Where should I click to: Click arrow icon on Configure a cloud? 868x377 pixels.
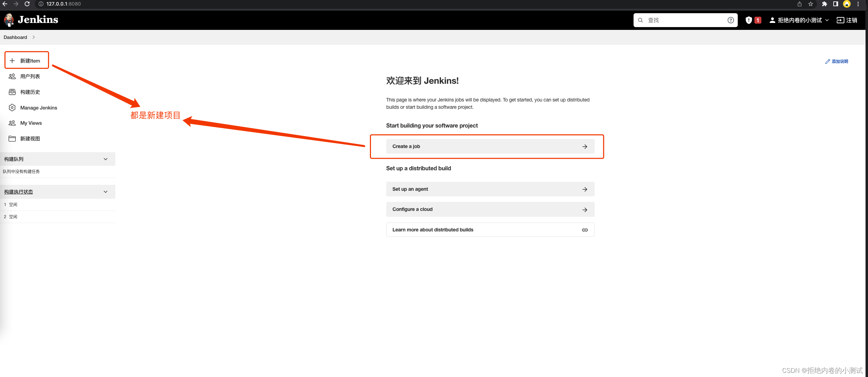585,210
